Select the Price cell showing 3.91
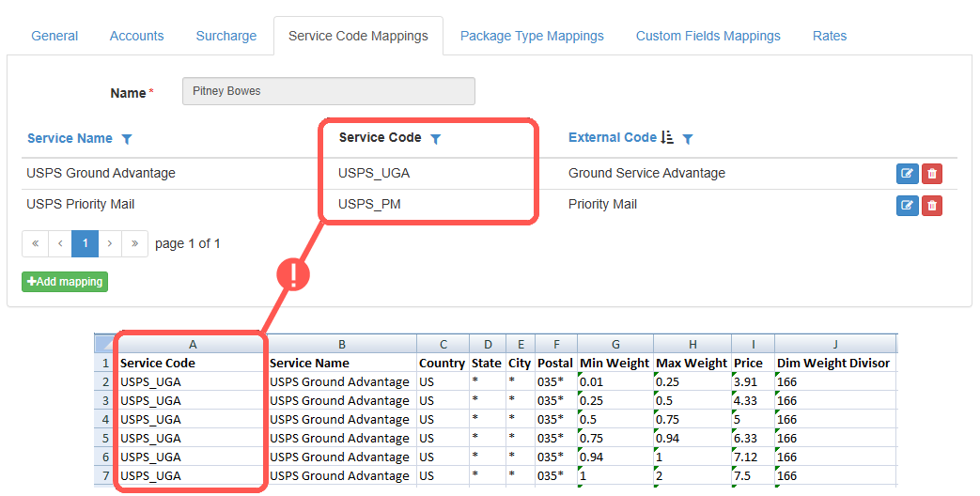 coord(754,381)
